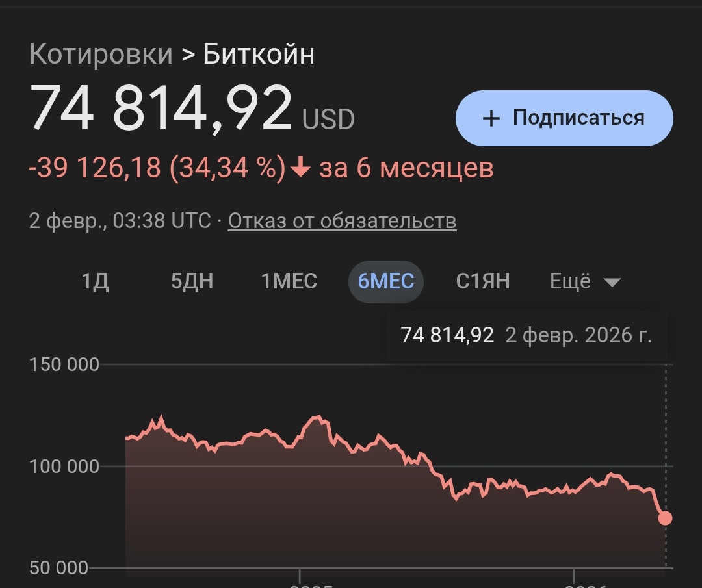Open the Отказ от обязательств disclaimer link
The image size is (702, 588).
[342, 221]
